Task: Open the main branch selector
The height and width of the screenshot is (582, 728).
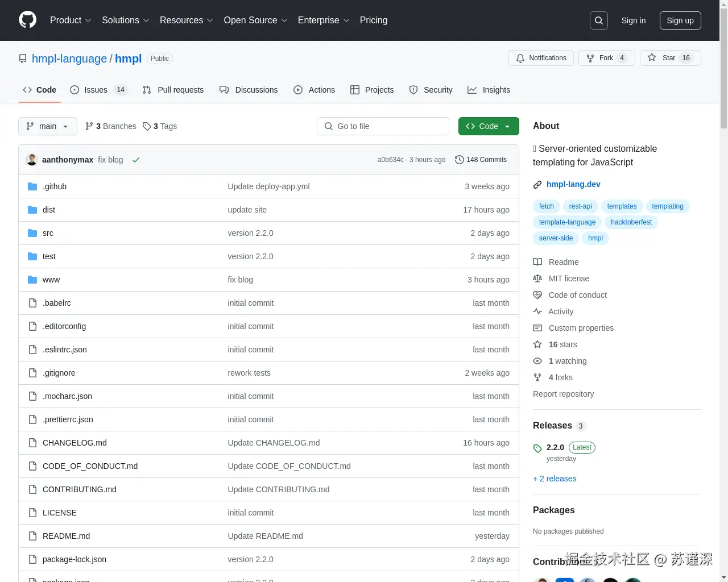Action: pos(47,126)
